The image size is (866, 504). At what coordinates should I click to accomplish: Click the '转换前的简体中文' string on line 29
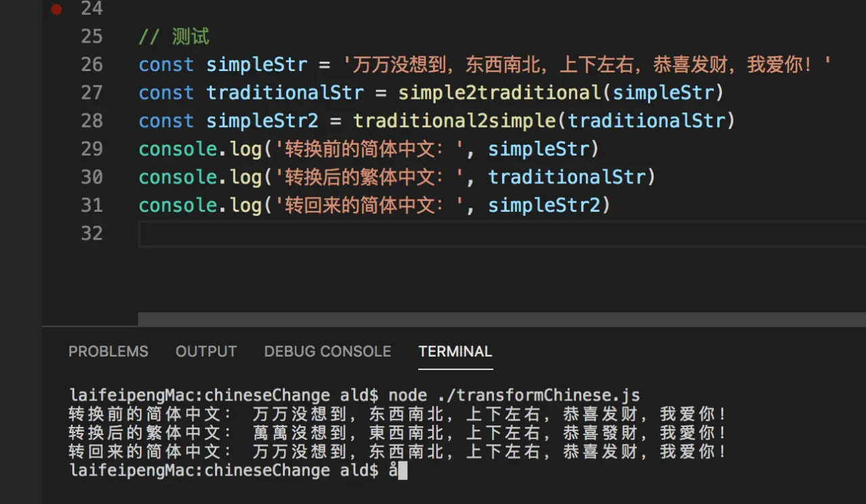[x=369, y=149]
